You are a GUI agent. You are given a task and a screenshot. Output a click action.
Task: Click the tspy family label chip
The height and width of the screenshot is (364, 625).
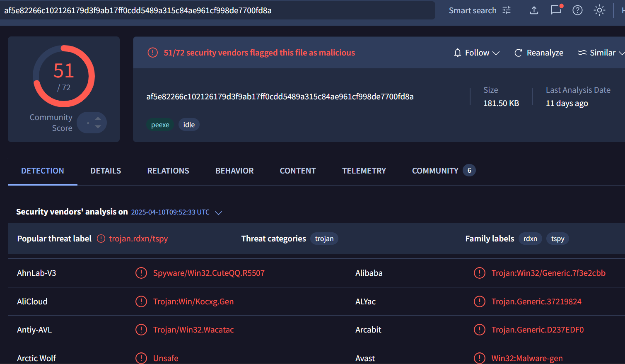[557, 239]
